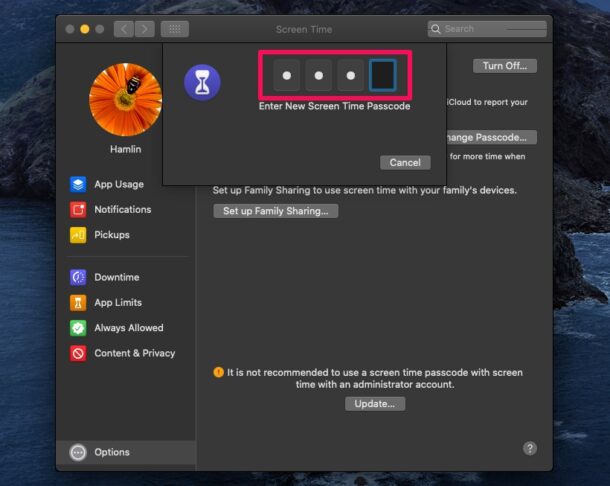
Task: Show all preferences grid button
Action: pyautogui.click(x=174, y=29)
